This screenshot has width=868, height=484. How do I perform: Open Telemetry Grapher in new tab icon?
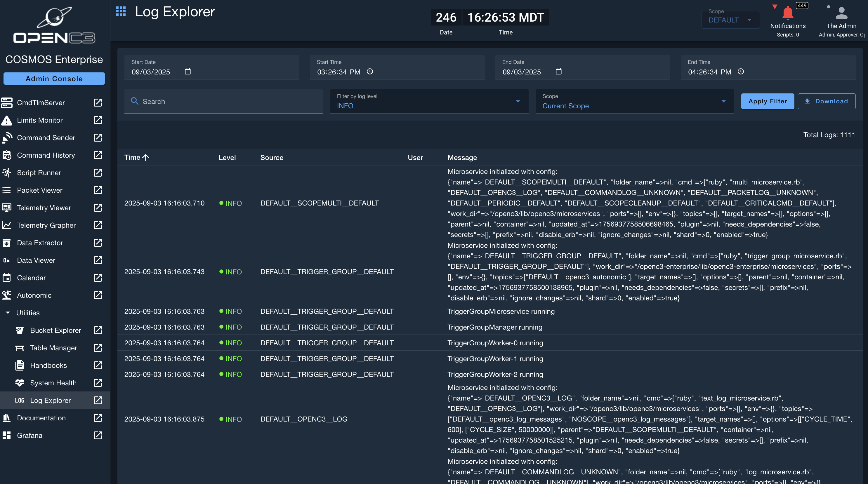click(x=98, y=225)
